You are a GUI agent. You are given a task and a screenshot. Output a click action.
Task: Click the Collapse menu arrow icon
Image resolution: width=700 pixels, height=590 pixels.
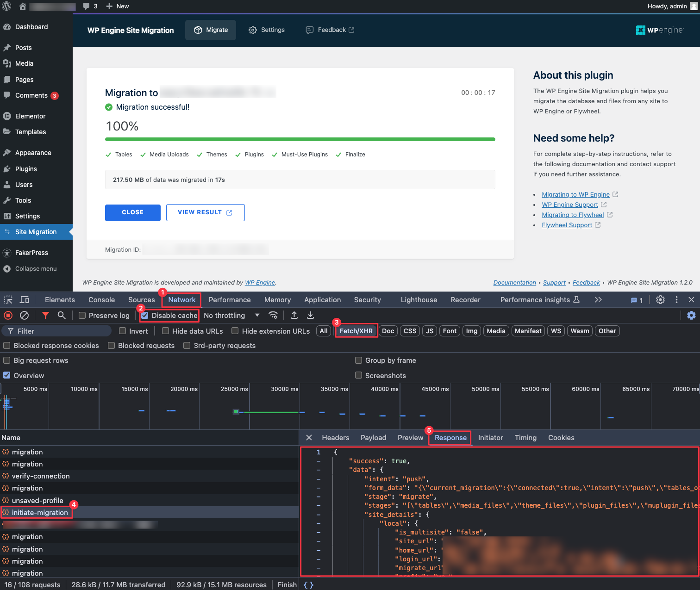click(7, 269)
